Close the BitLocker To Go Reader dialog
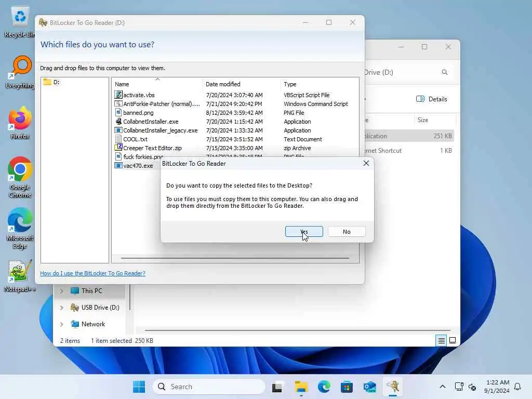Viewport: 532px width, 399px height. (x=366, y=163)
